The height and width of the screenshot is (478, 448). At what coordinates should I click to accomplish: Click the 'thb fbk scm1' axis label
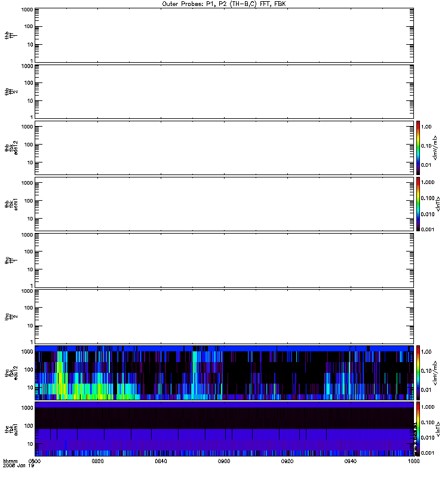[x=11, y=204]
